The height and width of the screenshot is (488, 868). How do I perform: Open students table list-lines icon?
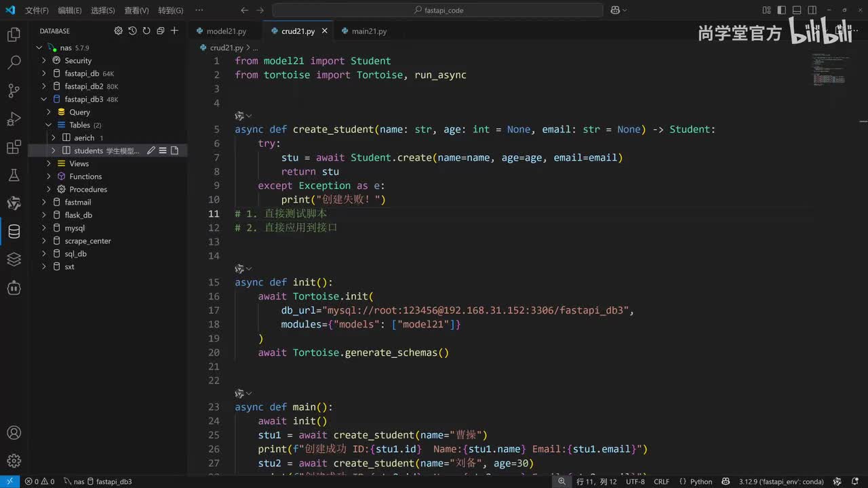point(163,150)
